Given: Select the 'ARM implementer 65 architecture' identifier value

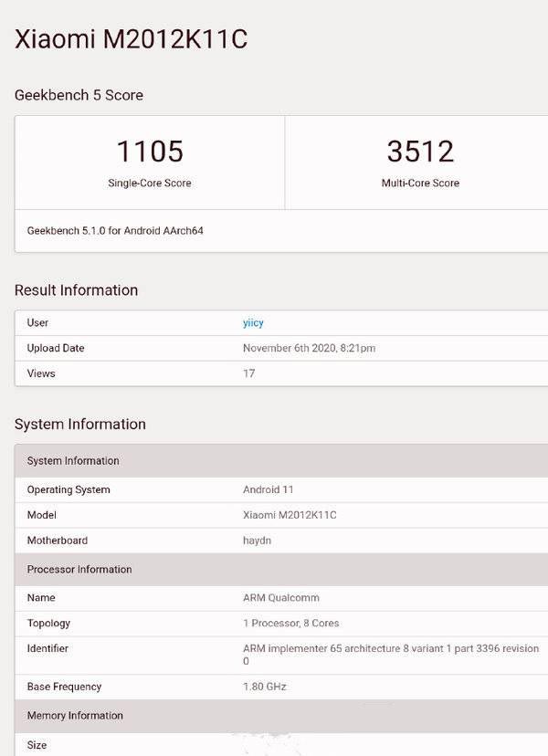Looking at the screenshot, I should tap(391, 655).
